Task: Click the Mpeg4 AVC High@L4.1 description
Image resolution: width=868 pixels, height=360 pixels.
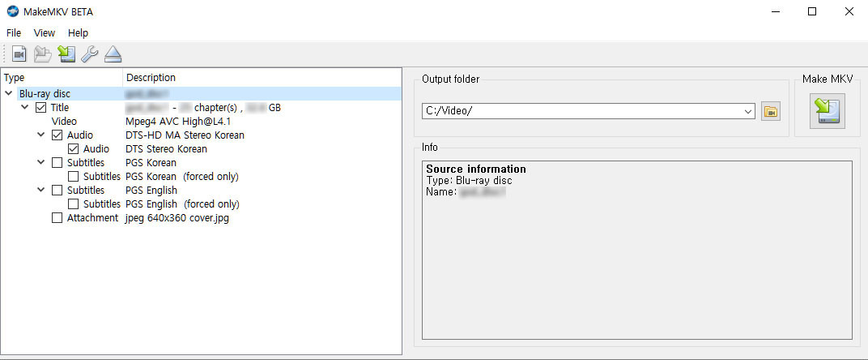Action: point(178,122)
